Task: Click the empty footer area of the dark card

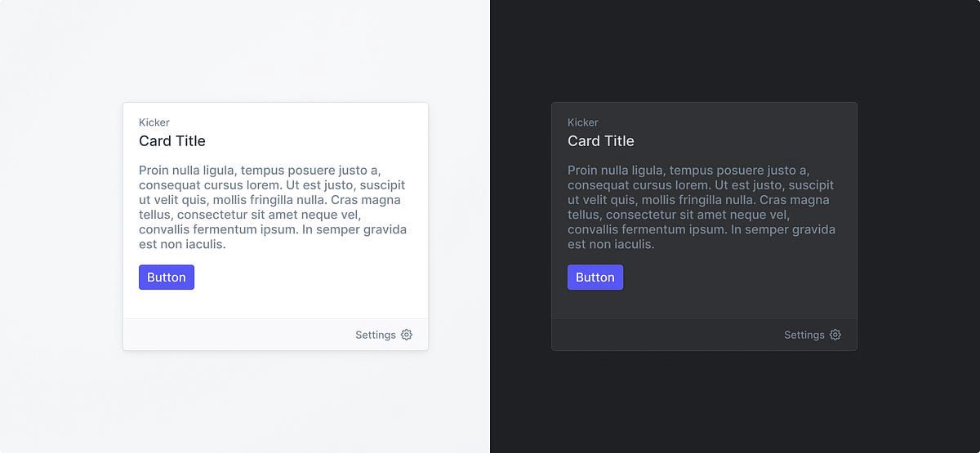Action: pyautogui.click(x=666, y=335)
